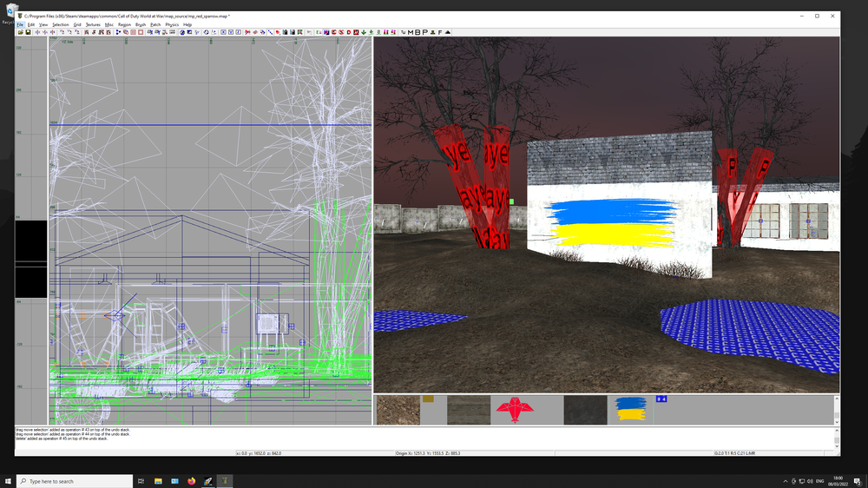
Task: Click the red X scissors toolbar icon
Action: point(247,32)
